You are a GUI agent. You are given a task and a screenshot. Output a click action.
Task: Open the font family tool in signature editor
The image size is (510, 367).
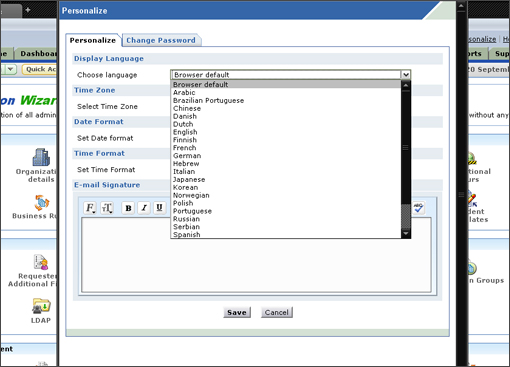click(90, 208)
